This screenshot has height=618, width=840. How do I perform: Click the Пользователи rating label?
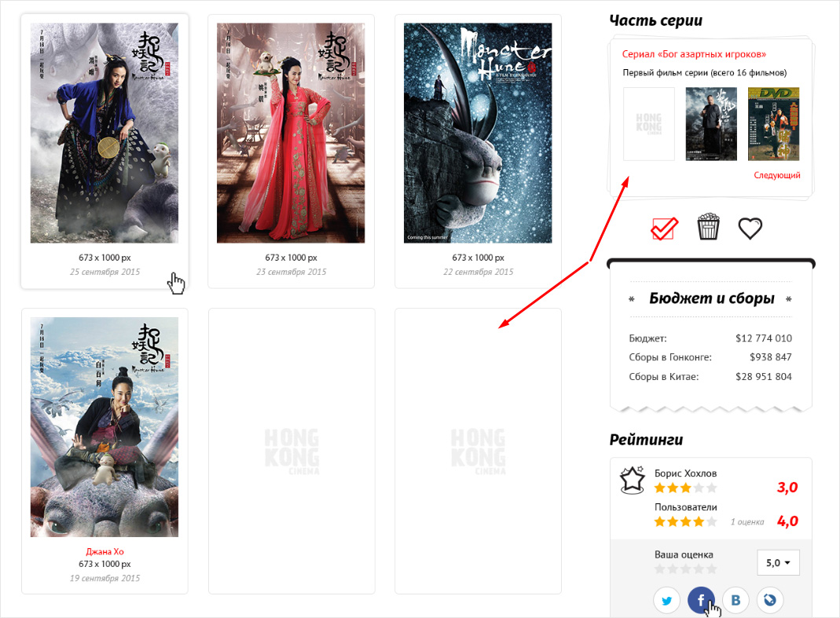coord(685,507)
